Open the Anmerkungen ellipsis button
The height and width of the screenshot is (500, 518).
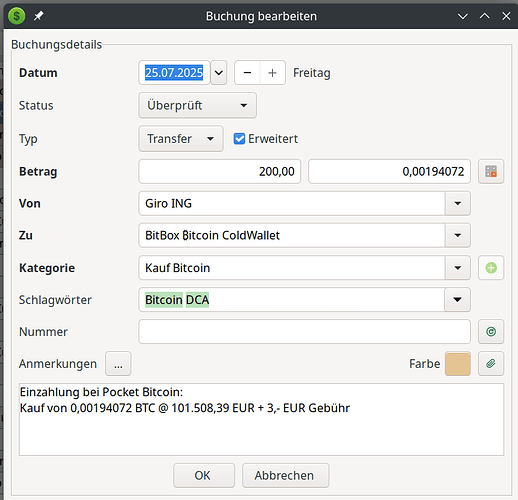118,364
